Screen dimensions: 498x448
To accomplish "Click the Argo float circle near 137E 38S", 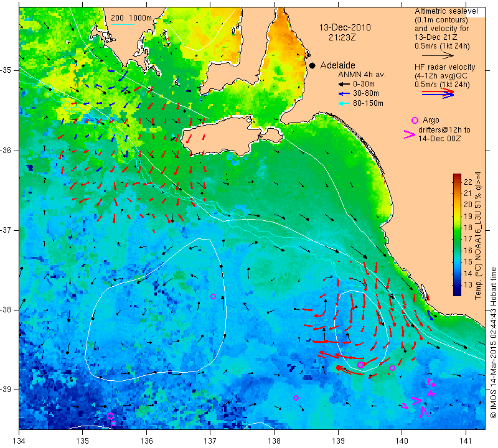I will pyautogui.click(x=213, y=297).
